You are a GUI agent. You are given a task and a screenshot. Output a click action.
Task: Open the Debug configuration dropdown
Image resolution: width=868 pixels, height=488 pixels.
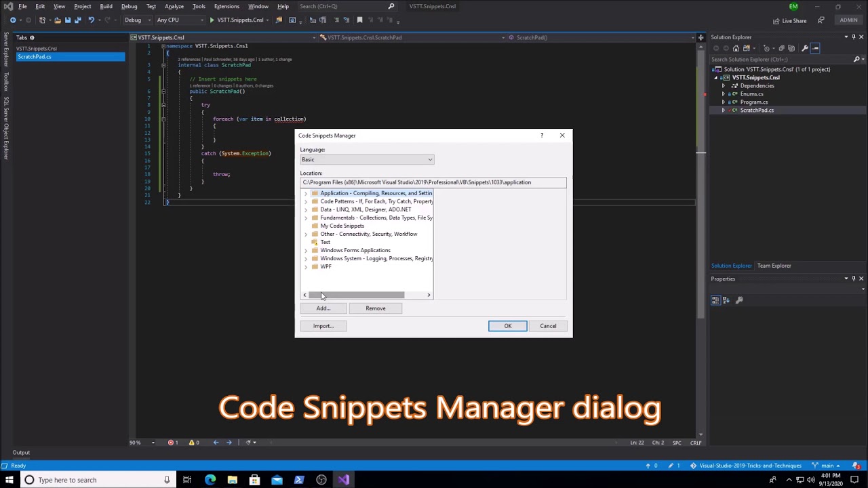click(136, 20)
